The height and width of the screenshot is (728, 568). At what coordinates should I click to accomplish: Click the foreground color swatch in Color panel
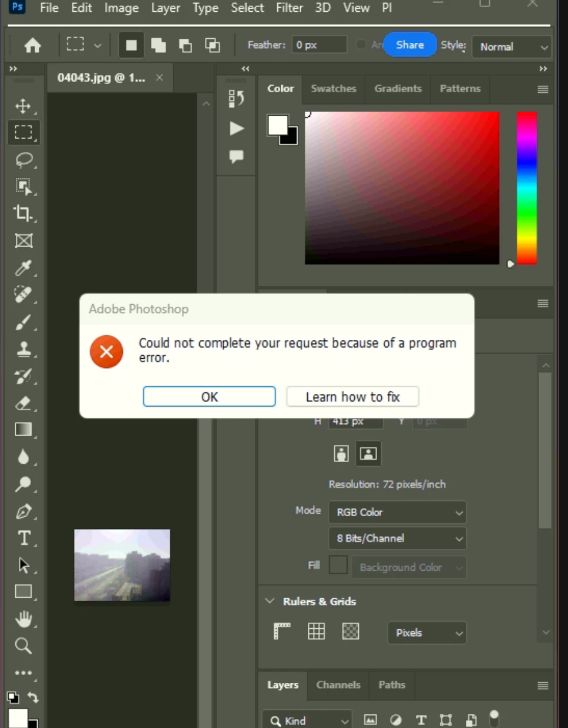pyautogui.click(x=277, y=124)
